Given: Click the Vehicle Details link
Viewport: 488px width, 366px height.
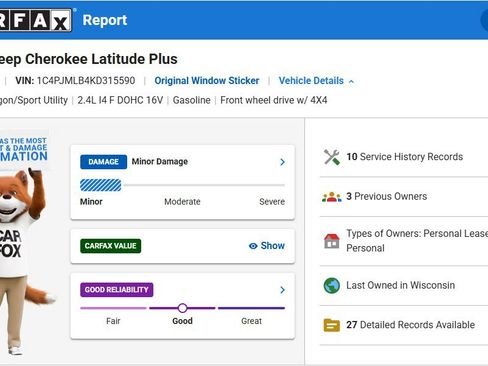Looking at the screenshot, I should [311, 81].
